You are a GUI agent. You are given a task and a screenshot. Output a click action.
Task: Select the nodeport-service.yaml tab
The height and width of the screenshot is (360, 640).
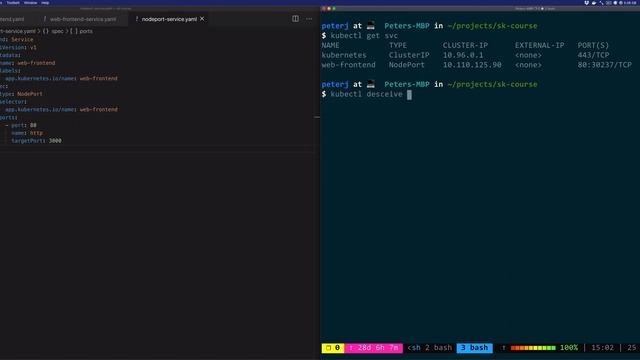169,19
